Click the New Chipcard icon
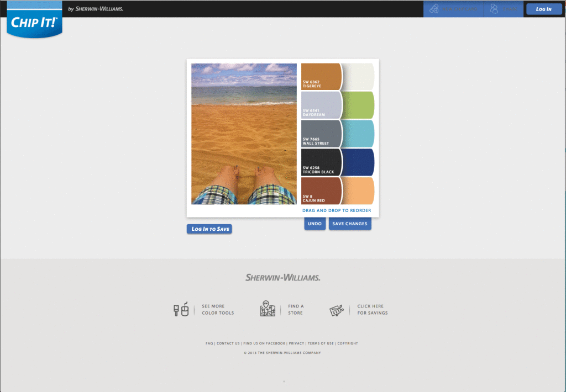The height and width of the screenshot is (392, 566). (x=434, y=9)
